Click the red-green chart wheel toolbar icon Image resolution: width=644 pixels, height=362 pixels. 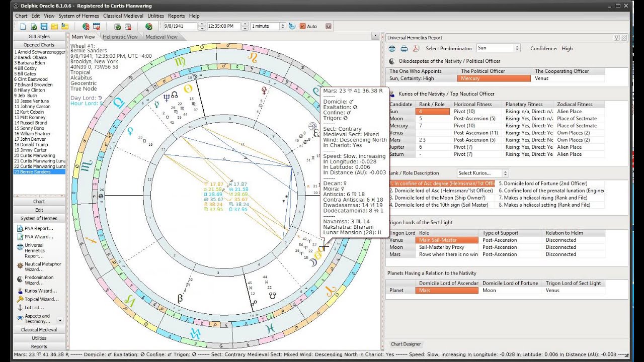click(x=86, y=26)
